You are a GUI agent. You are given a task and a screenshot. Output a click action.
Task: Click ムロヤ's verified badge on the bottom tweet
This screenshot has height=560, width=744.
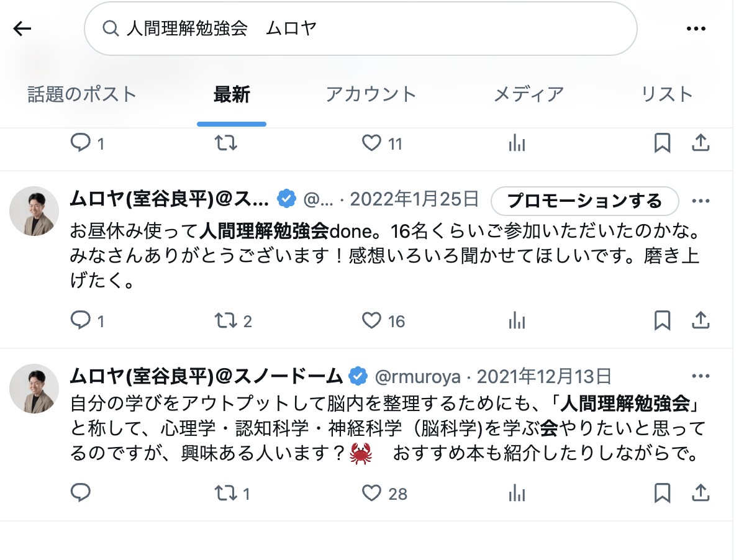[357, 375]
